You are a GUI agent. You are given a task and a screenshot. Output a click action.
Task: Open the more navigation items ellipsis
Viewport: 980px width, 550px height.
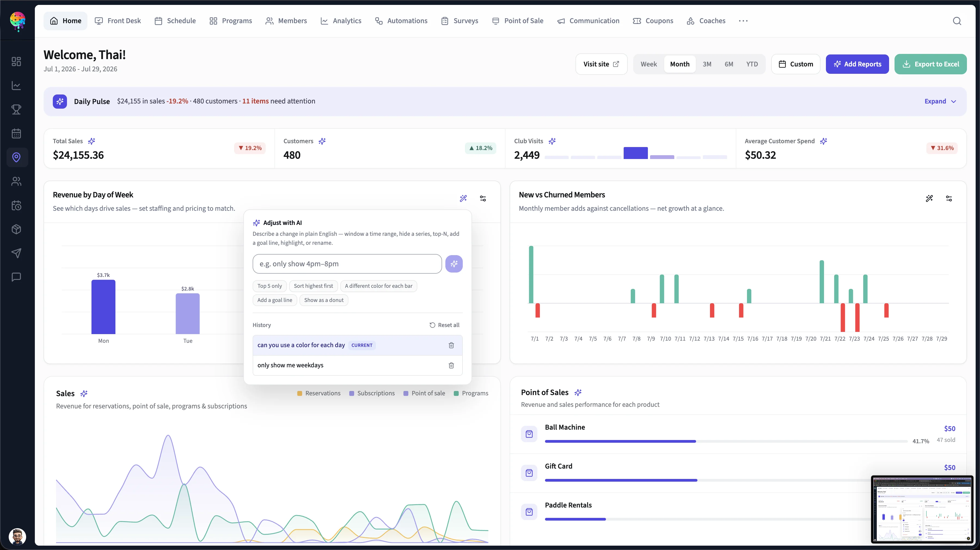click(743, 21)
